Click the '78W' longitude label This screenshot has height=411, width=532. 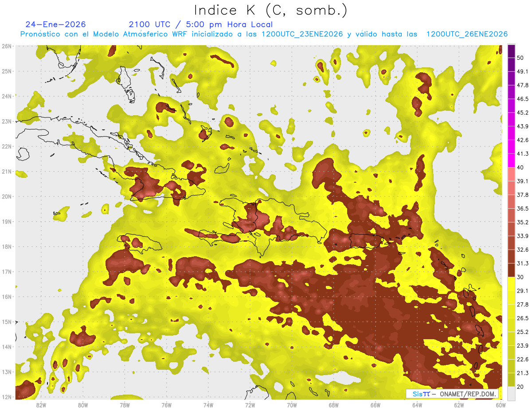click(x=125, y=405)
